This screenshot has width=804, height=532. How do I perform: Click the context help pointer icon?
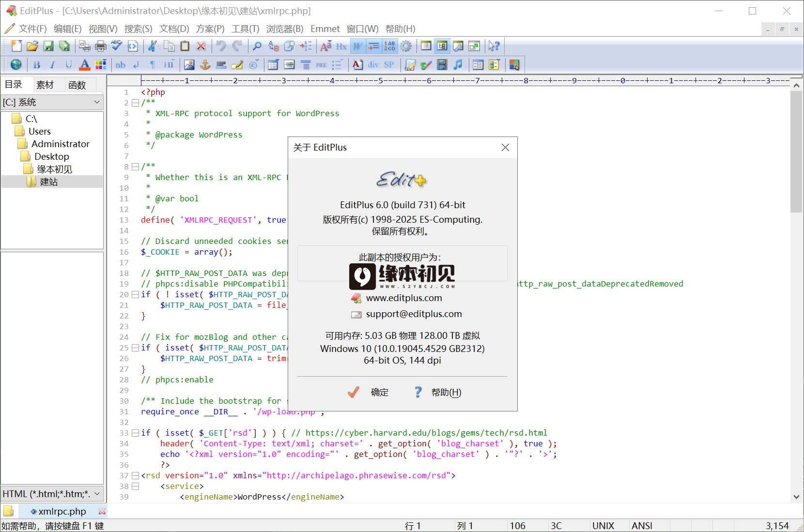click(x=494, y=46)
